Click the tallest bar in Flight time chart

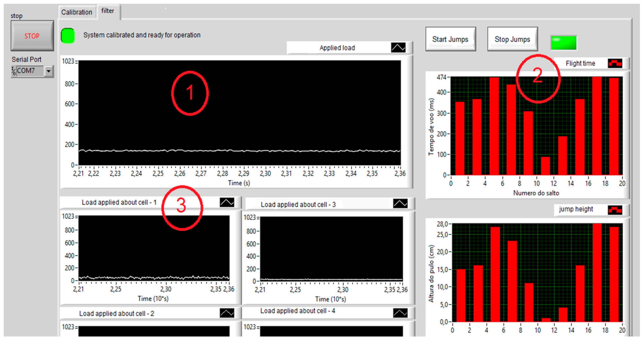[x=597, y=125]
